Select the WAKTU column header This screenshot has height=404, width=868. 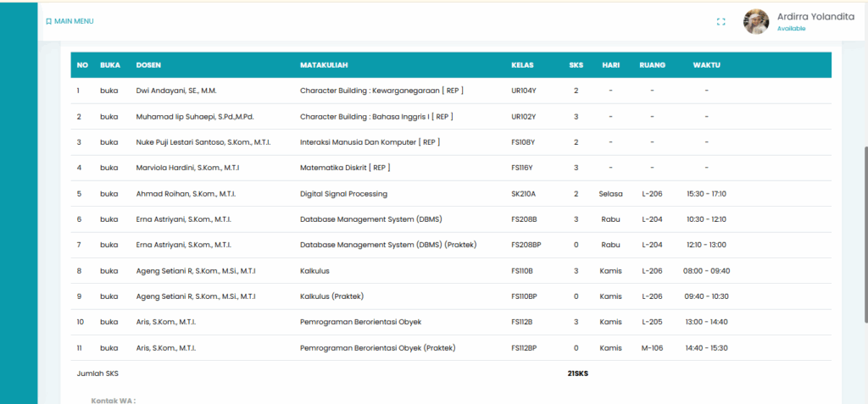click(x=707, y=65)
